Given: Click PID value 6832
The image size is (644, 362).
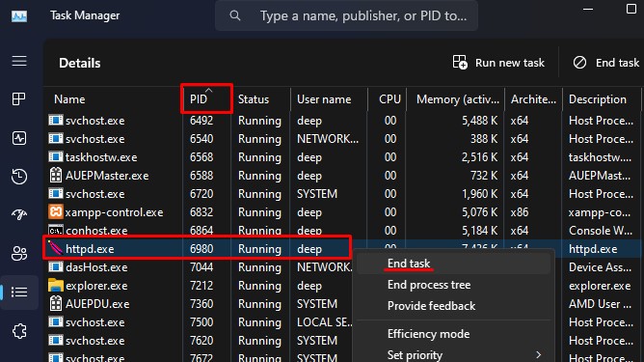Looking at the screenshot, I should tap(201, 212).
